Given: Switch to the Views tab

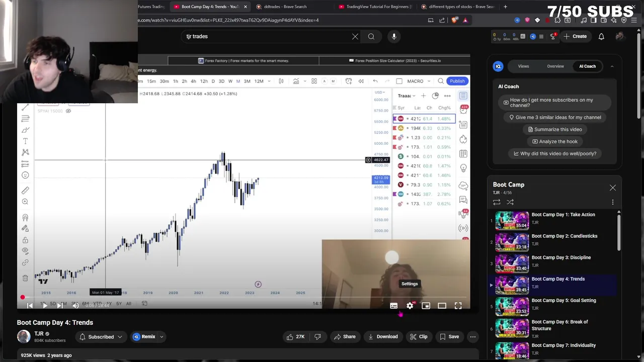Looking at the screenshot, I should click(x=523, y=66).
